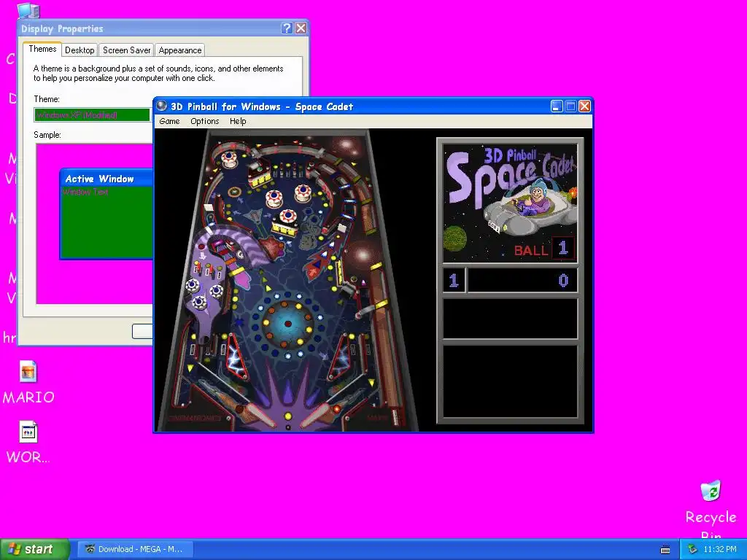Open the Help menu in Pinball

pyautogui.click(x=238, y=121)
